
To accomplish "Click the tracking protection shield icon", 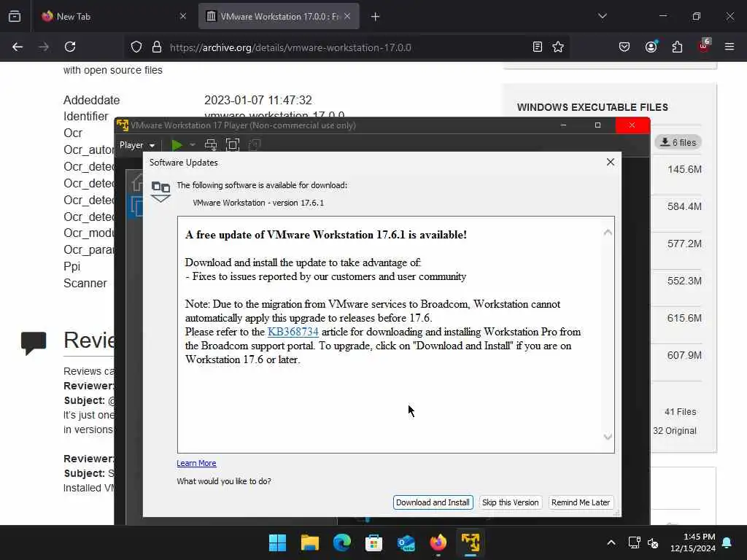I will click(x=136, y=47).
